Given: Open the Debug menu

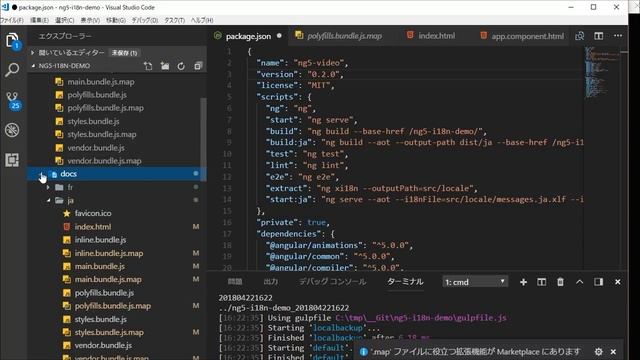Looking at the screenshot, I should click(x=144, y=20).
